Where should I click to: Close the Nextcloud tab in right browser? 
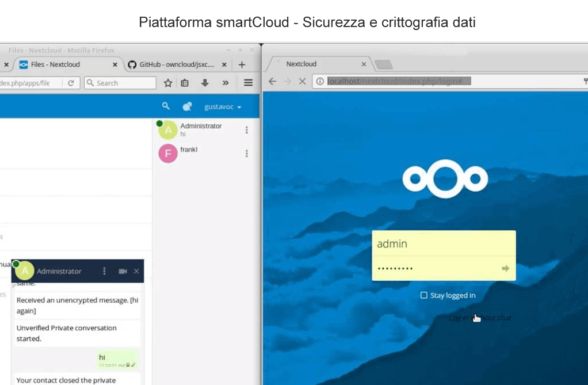pos(364,64)
